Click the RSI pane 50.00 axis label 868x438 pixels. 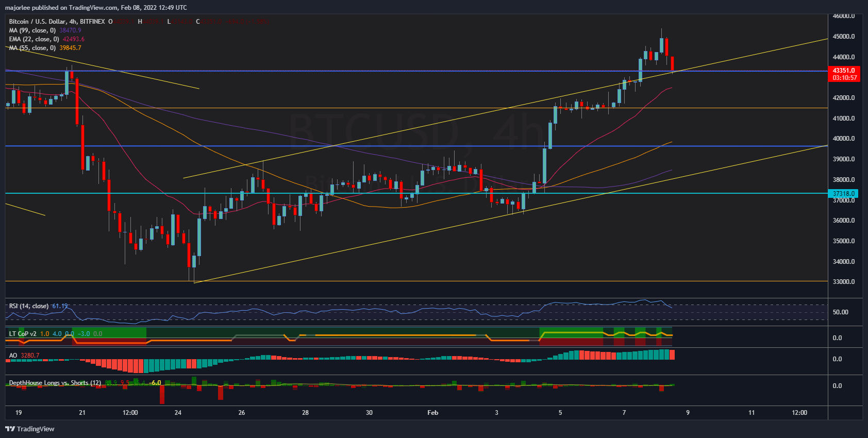pyautogui.click(x=841, y=312)
